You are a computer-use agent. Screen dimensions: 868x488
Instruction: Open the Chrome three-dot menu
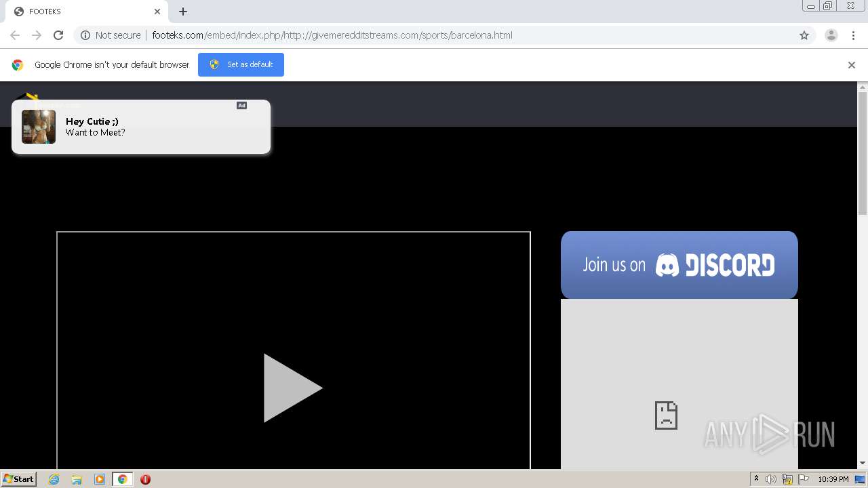pyautogui.click(x=854, y=35)
